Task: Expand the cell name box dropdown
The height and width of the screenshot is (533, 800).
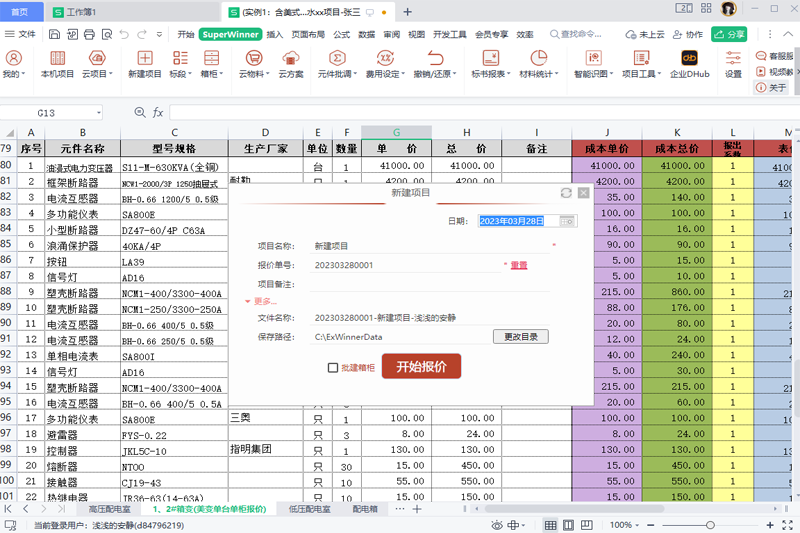Action: [x=99, y=113]
